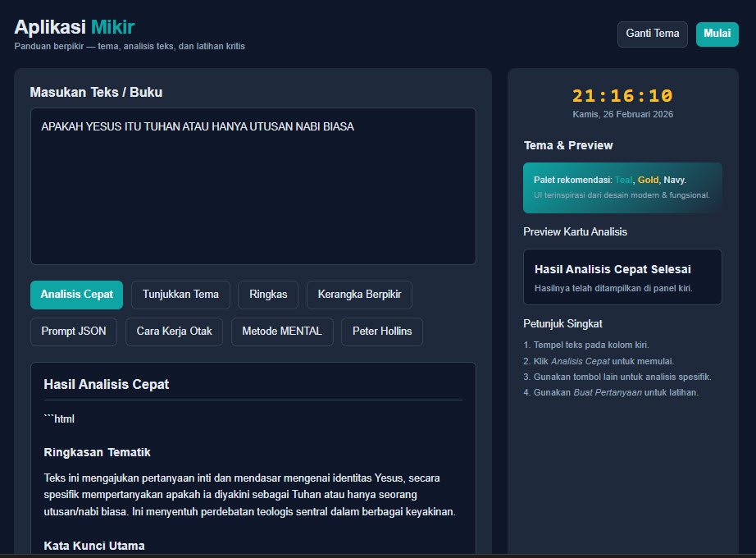Click the ```html text line
Screen dimensions: 756x558
click(59, 419)
